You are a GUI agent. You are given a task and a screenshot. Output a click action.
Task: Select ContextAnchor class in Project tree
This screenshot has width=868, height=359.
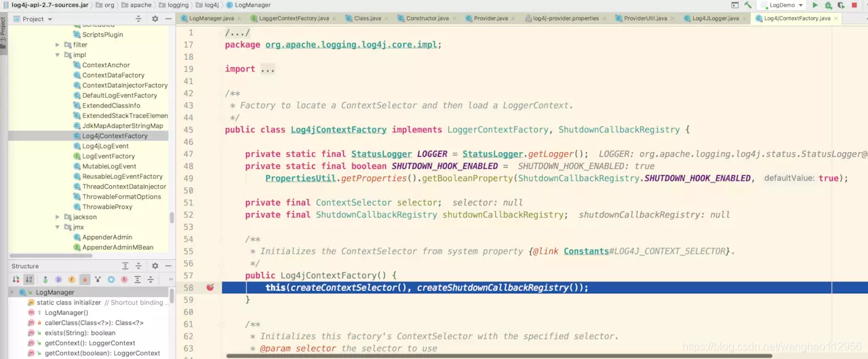[x=106, y=65]
